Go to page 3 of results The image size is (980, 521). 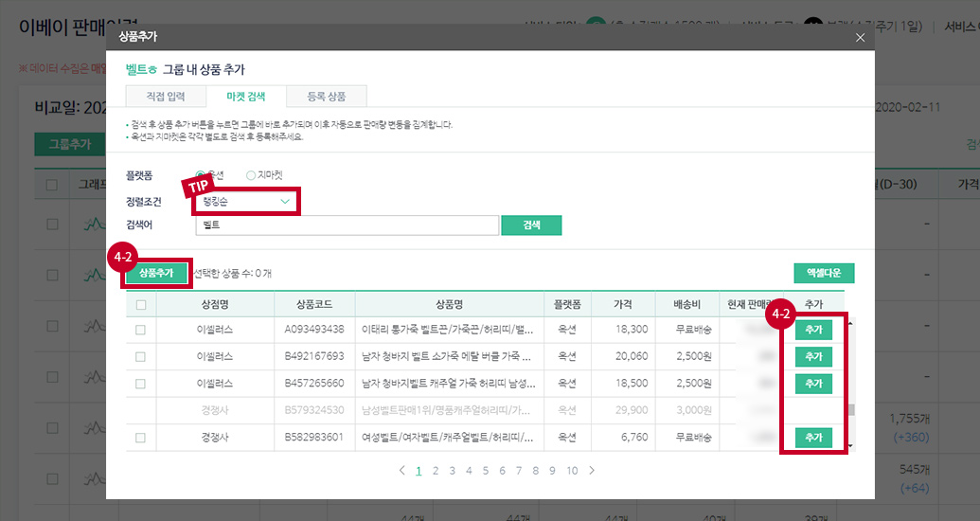pos(452,471)
